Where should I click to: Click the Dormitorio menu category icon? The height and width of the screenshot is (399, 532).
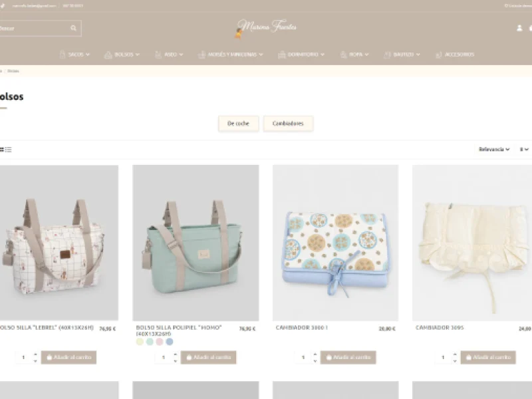281,55
